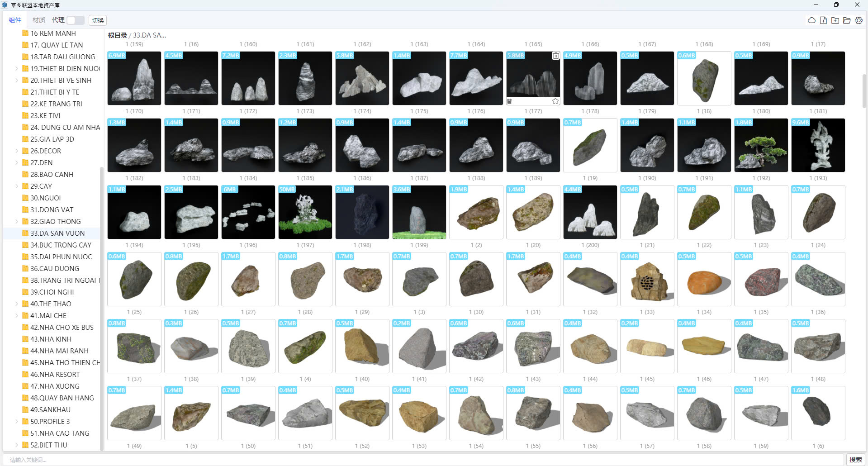Viewport: 868px width, 466px height.
Task: Click the open folder icon in toolbar
Action: pyautogui.click(x=847, y=20)
